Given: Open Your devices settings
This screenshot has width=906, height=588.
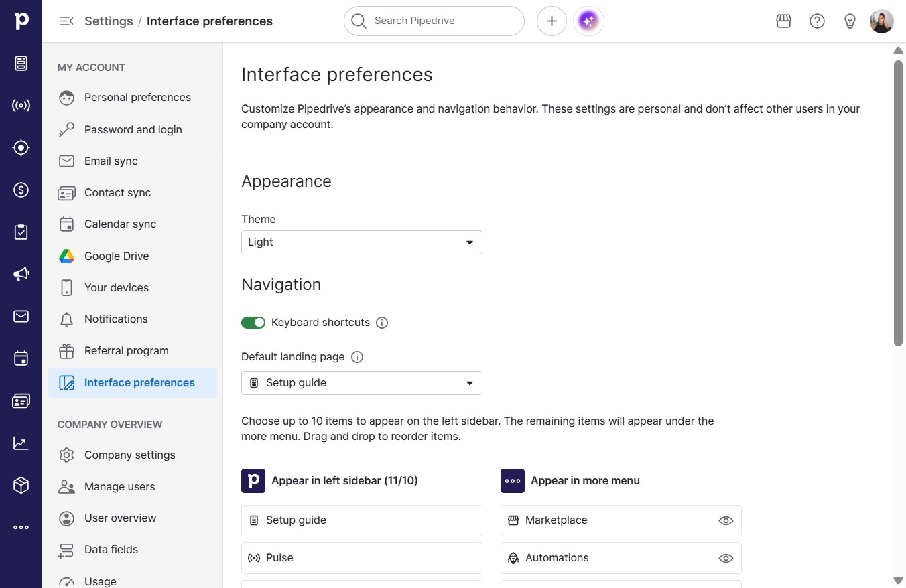Looking at the screenshot, I should [x=133, y=288].
